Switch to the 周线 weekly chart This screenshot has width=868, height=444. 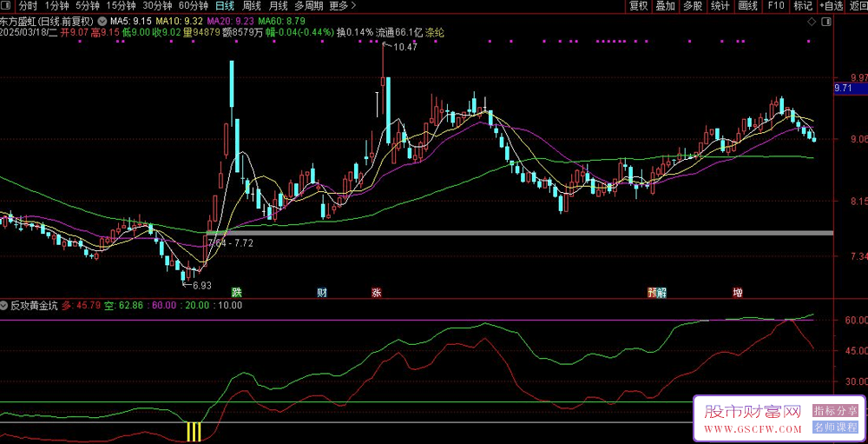pos(252,6)
